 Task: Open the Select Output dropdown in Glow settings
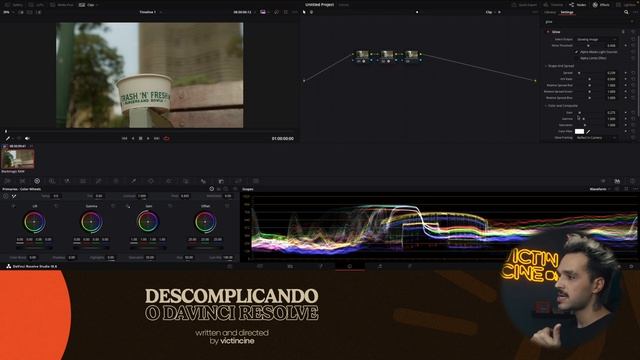click(x=596, y=39)
